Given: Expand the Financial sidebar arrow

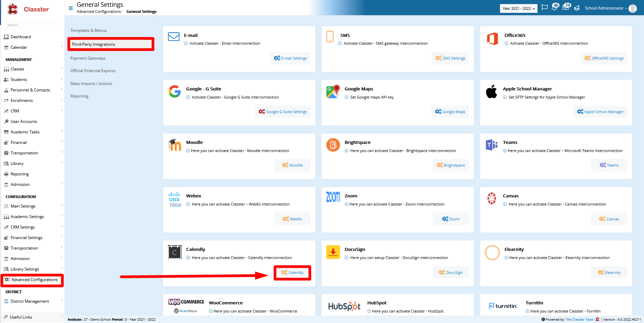Looking at the screenshot, I should (62, 142).
